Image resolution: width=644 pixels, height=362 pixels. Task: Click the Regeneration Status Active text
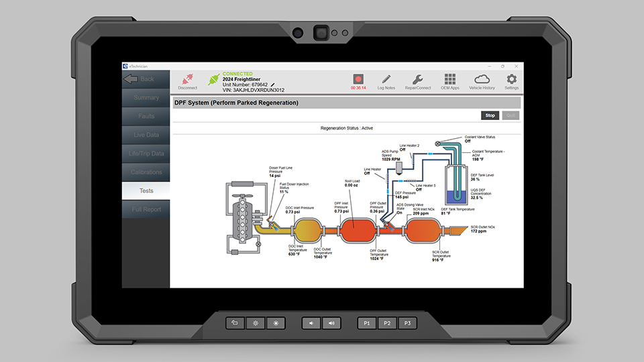point(347,128)
